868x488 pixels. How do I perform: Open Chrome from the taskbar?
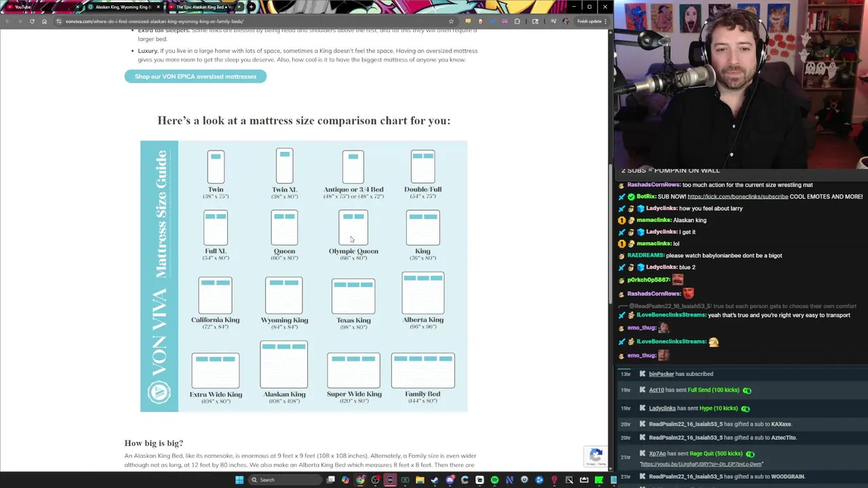tap(360, 480)
